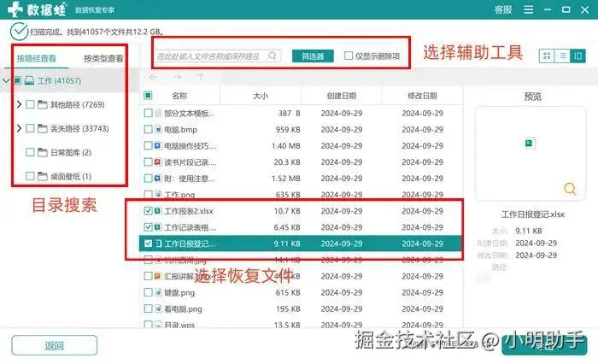Select the 工作.png file name
The image size is (598, 364).
[x=179, y=195]
